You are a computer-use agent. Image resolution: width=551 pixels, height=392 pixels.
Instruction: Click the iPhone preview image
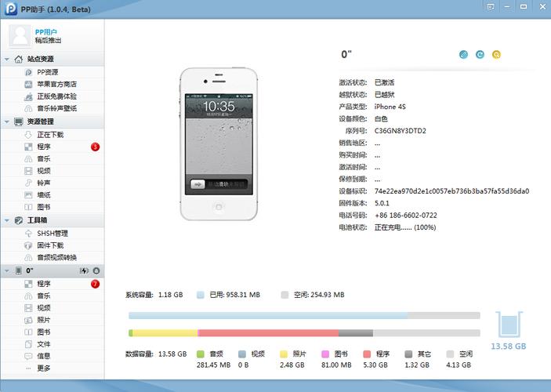click(x=219, y=143)
